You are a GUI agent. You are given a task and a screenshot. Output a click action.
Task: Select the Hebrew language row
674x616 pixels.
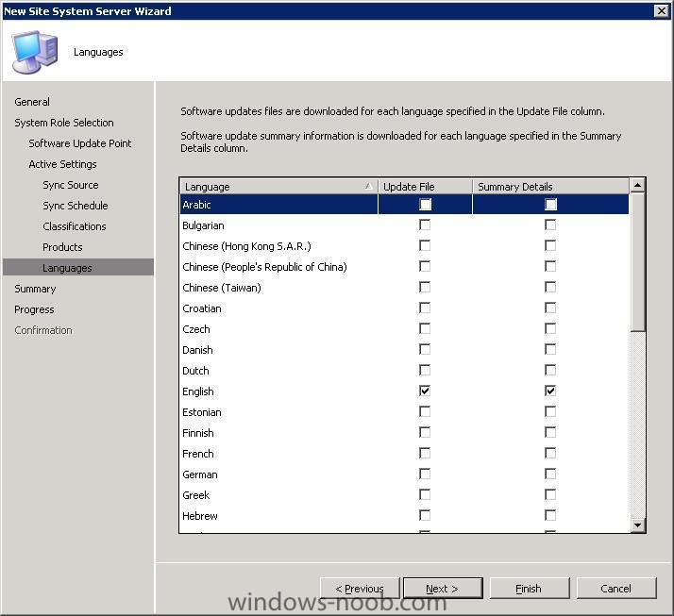click(x=404, y=515)
